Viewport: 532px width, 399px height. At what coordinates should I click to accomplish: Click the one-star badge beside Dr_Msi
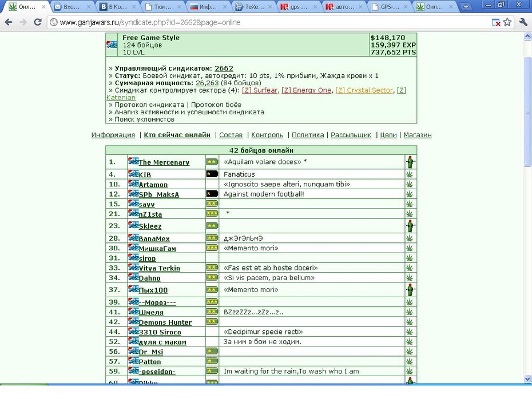point(212,351)
